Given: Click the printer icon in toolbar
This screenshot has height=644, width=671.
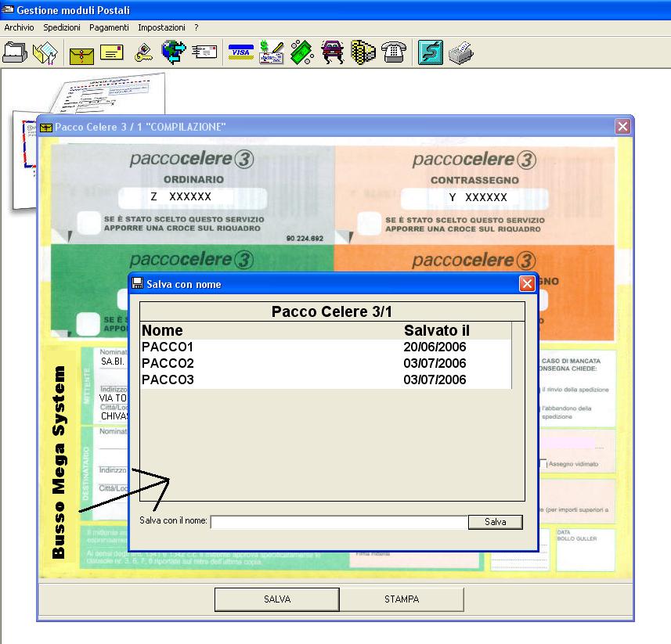Looking at the screenshot, I should point(461,53).
